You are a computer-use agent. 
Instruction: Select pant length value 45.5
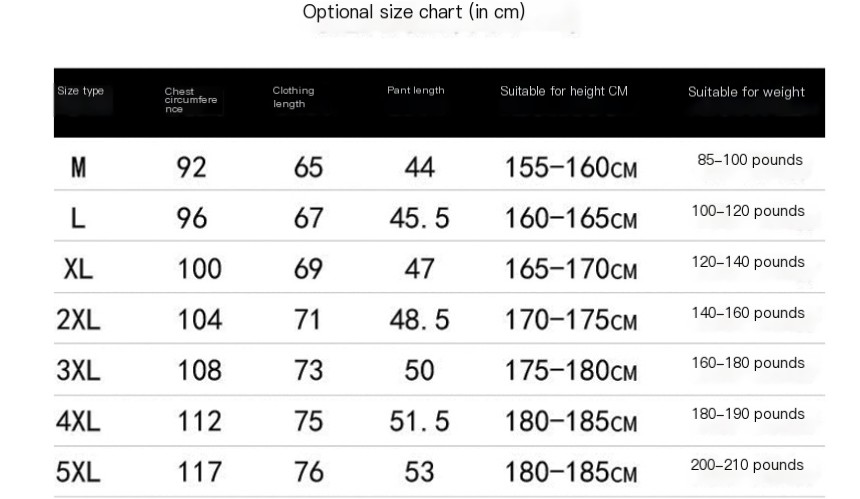(420, 218)
